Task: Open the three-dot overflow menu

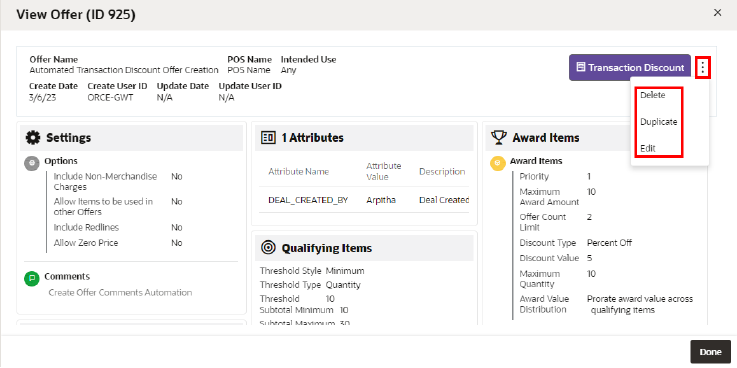Action: [703, 68]
